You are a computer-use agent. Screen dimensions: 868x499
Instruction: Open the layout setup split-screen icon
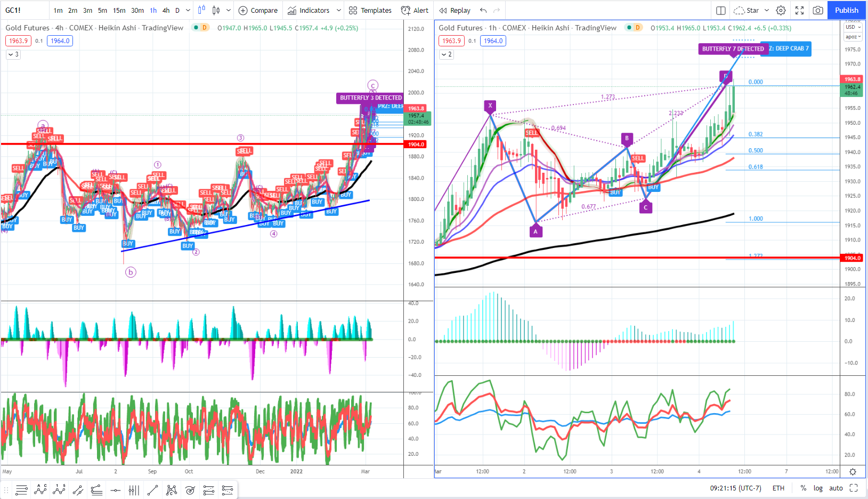721,10
